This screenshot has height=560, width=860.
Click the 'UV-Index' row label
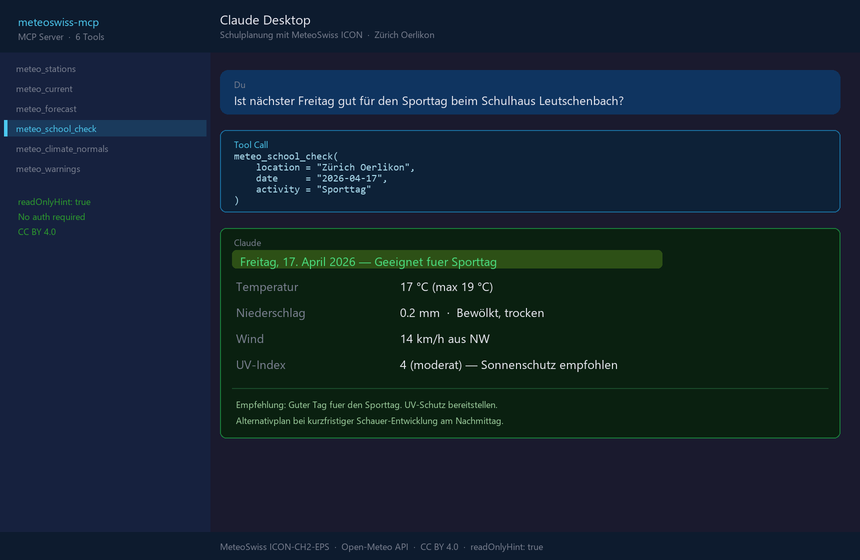tap(261, 365)
